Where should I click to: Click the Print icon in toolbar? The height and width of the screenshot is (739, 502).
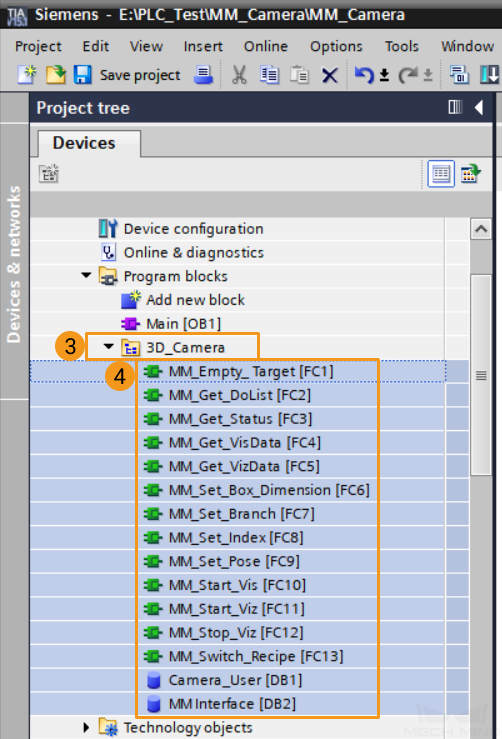pyautogui.click(x=203, y=74)
